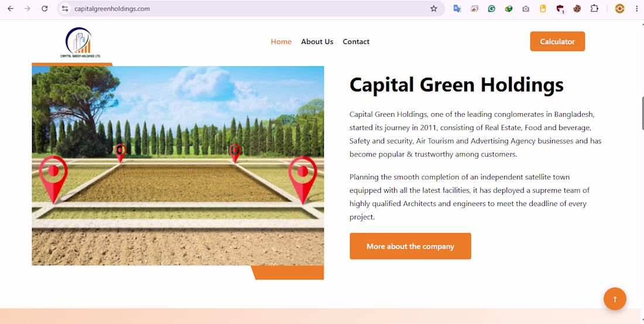Click More about the company

tap(410, 246)
